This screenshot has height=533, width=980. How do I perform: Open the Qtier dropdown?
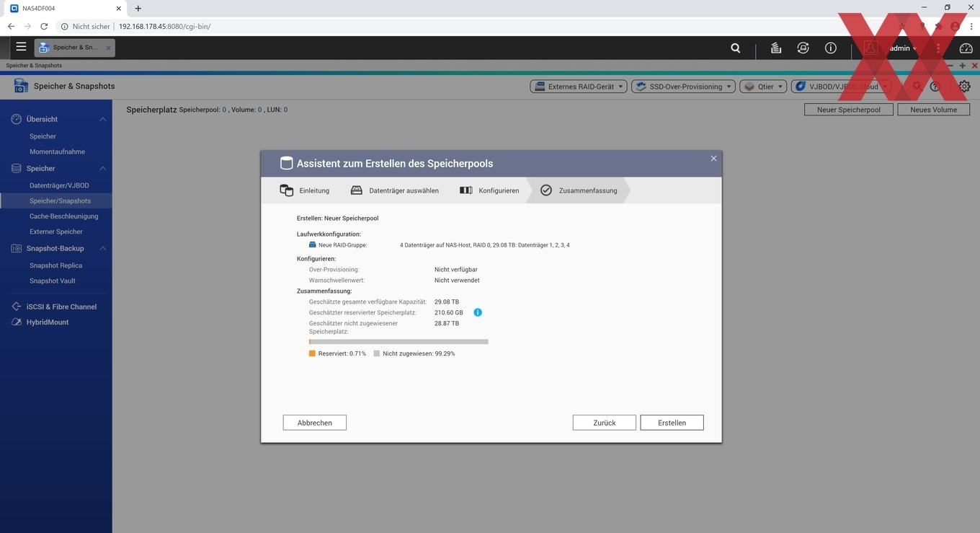pyautogui.click(x=763, y=87)
